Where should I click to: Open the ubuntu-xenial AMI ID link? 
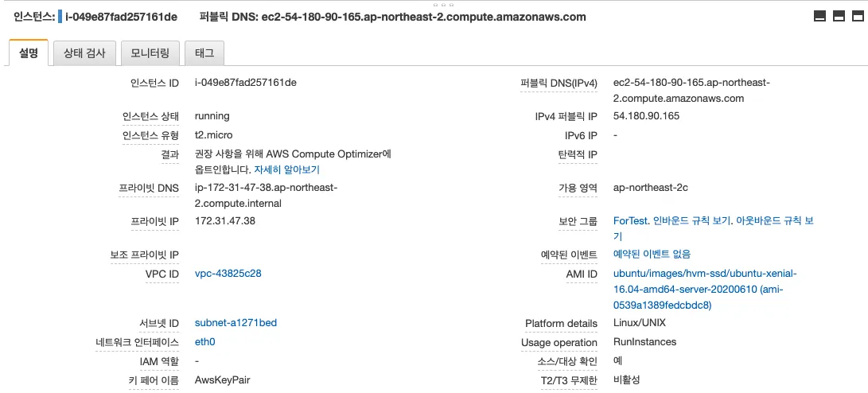[x=705, y=290]
